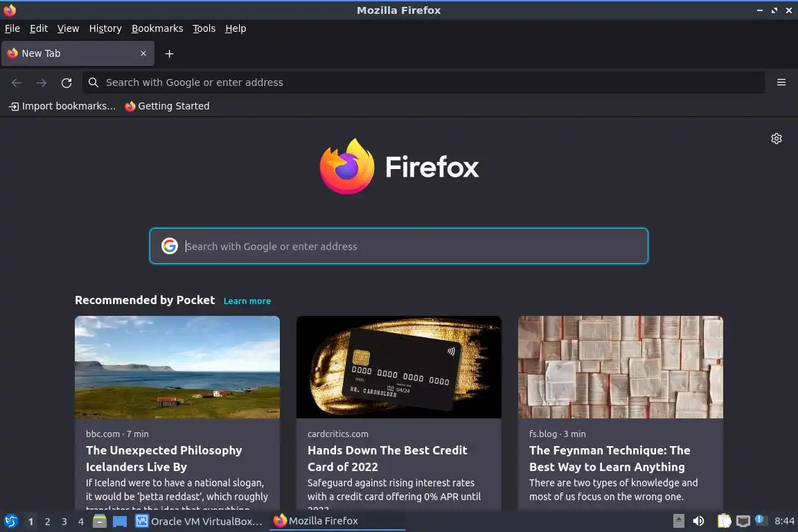Click bbc.com · 7 min source text
This screenshot has height=532, width=798.
pos(117,434)
